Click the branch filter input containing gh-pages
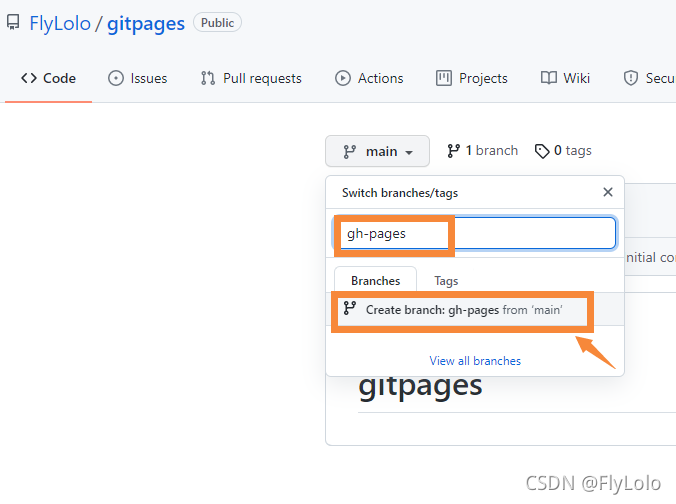Viewport: 676px width, 504px height. (475, 233)
